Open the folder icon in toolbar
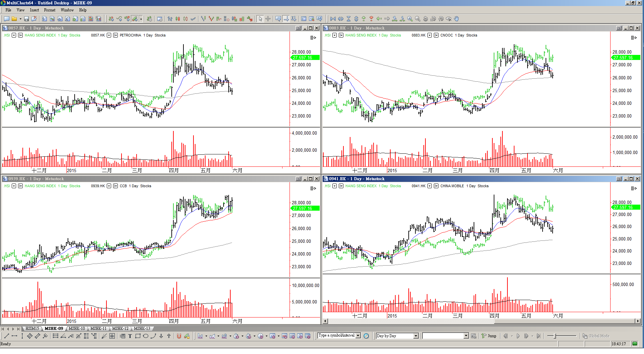The height and width of the screenshot is (354, 644). 14,19
